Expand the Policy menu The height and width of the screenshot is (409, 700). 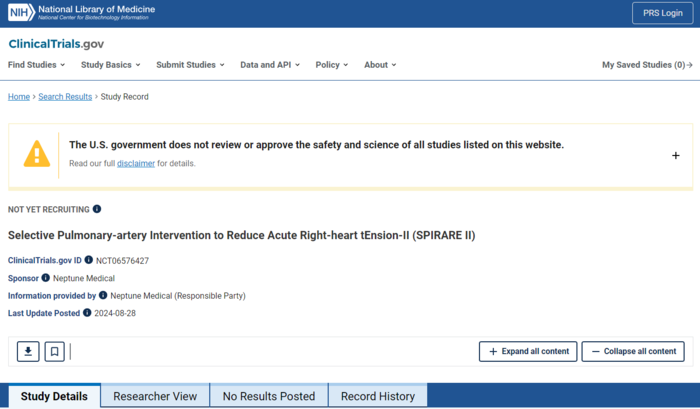331,65
